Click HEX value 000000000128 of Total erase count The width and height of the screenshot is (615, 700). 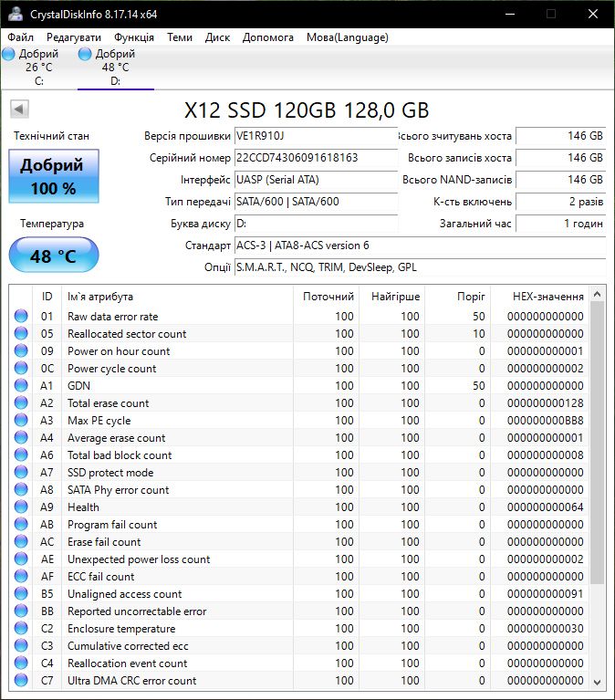(x=545, y=402)
